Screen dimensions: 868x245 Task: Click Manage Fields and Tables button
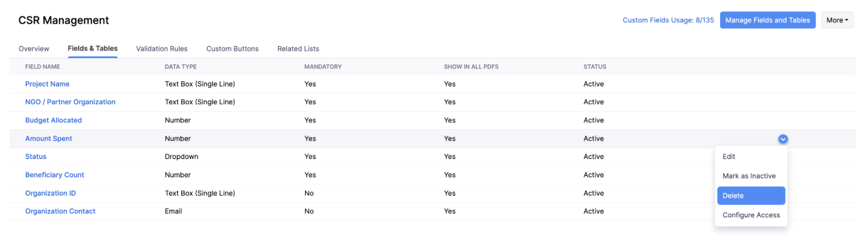(768, 20)
